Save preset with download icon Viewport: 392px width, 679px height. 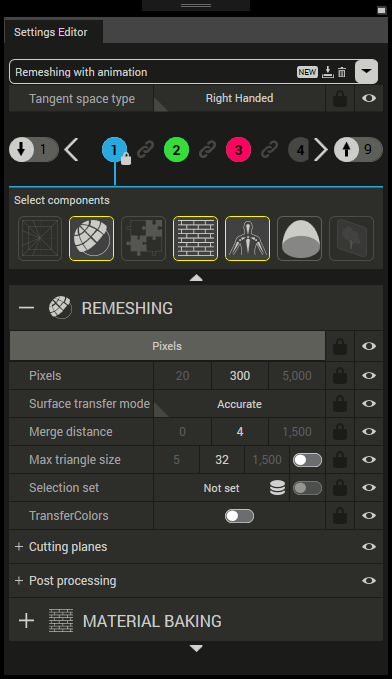[x=328, y=72]
